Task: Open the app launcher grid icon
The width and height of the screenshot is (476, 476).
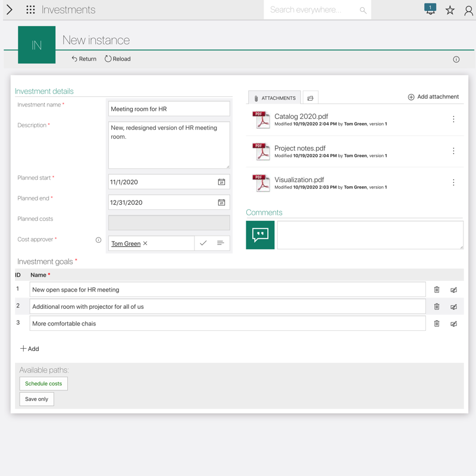Action: (30, 10)
